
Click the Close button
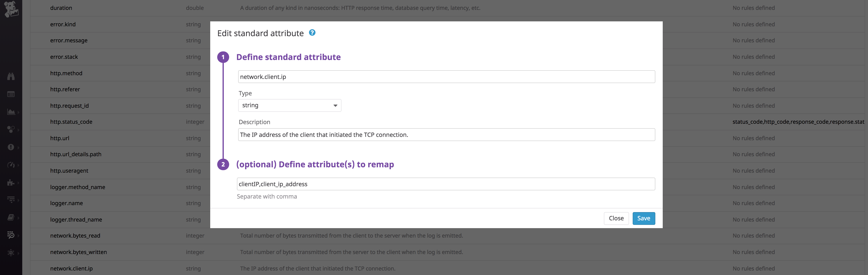(x=616, y=218)
